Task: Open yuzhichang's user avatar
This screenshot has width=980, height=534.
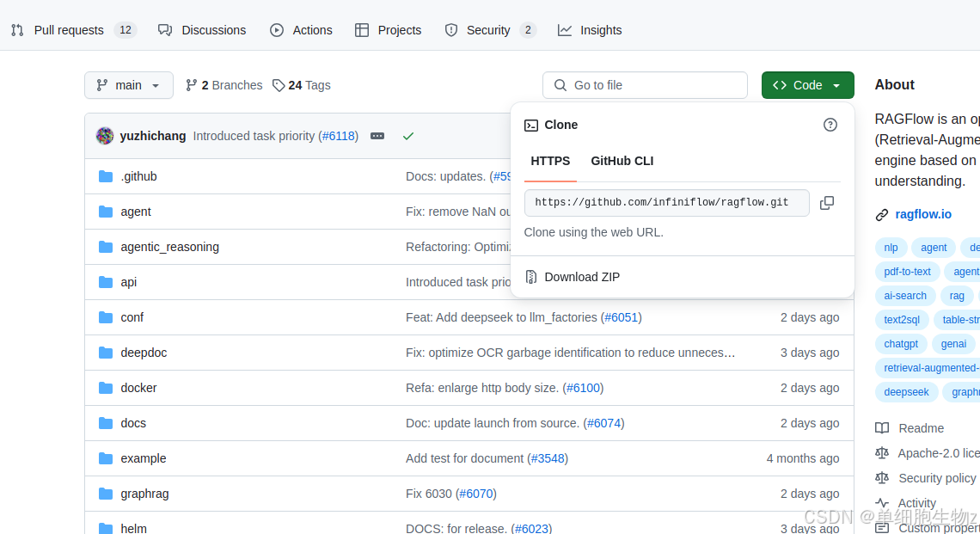Action: [105, 136]
